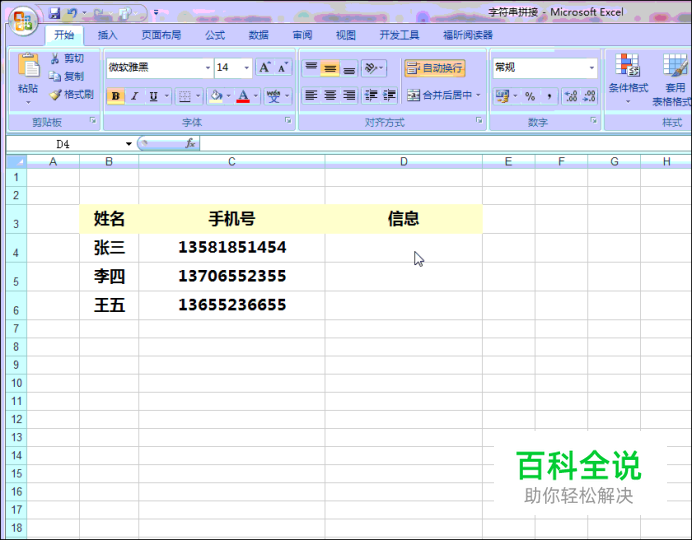
Task: Expand the fill color dropdown arrow
Action: click(229, 96)
